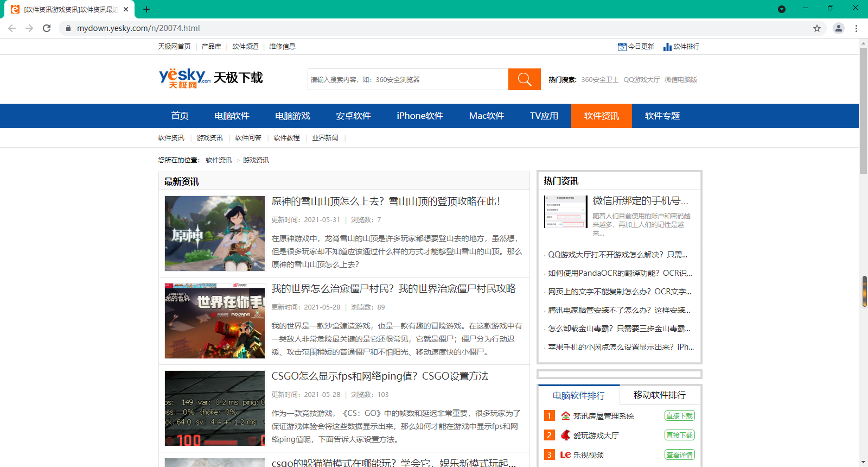The height and width of the screenshot is (467, 868).
Task: Open the 我的世界 article thumbnail
Action: tap(215, 321)
